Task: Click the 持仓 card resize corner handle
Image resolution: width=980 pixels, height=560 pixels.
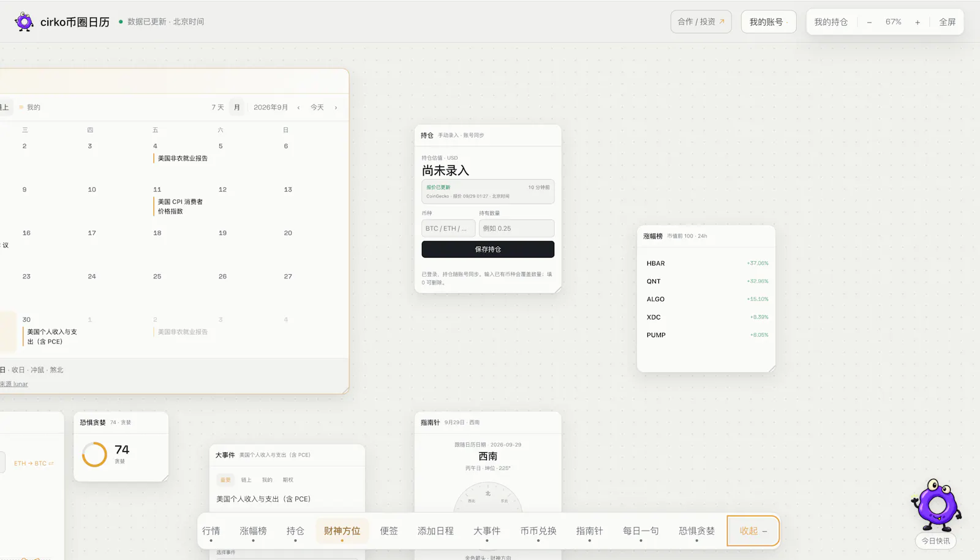Action: point(557,289)
